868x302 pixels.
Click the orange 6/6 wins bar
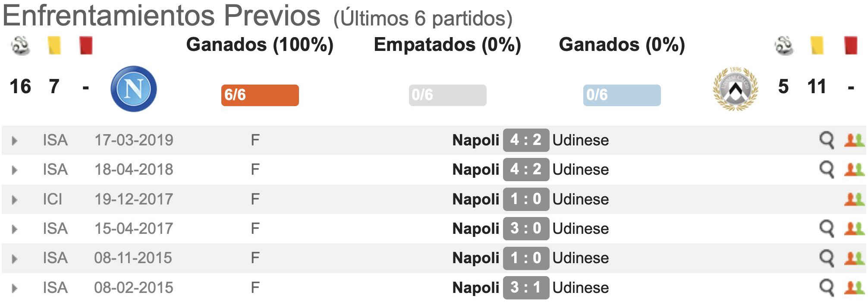point(260,95)
